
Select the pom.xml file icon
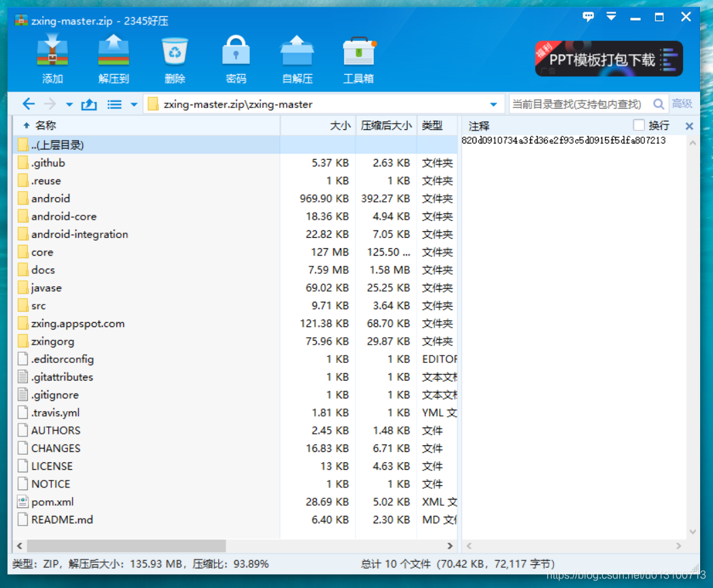pyautogui.click(x=22, y=502)
